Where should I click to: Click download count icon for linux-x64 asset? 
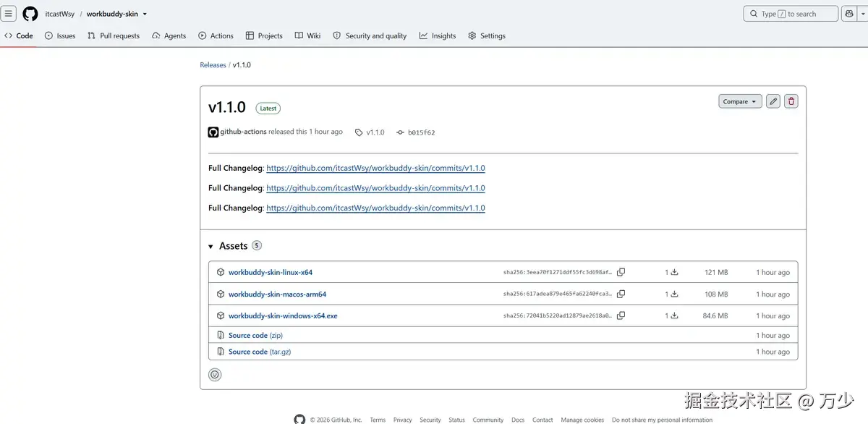pyautogui.click(x=674, y=273)
